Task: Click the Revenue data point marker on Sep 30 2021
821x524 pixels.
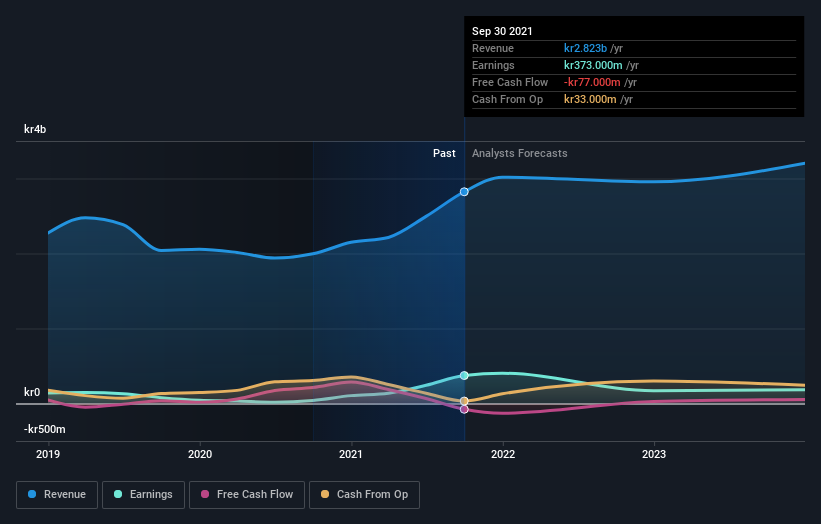Action: point(464,192)
